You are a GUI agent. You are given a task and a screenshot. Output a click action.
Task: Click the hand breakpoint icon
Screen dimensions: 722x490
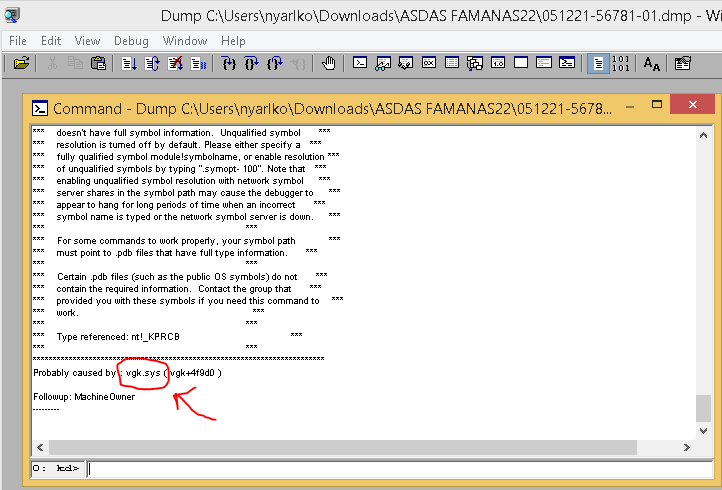tap(328, 63)
